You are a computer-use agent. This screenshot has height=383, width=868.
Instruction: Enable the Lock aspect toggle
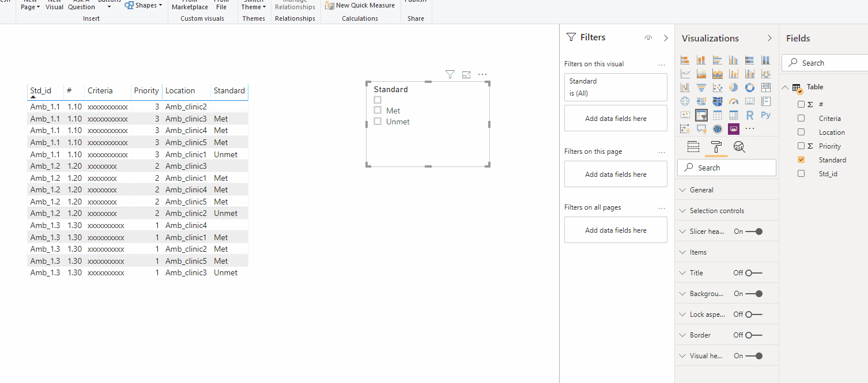tap(754, 314)
